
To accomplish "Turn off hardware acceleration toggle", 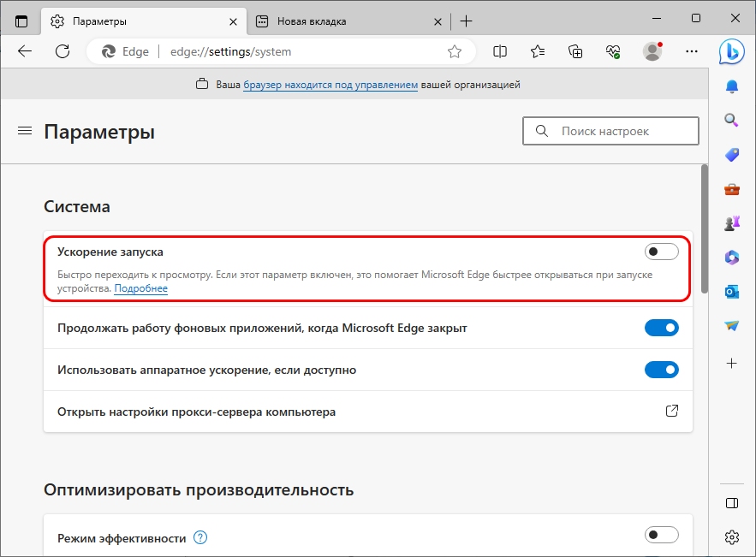I will [x=662, y=370].
